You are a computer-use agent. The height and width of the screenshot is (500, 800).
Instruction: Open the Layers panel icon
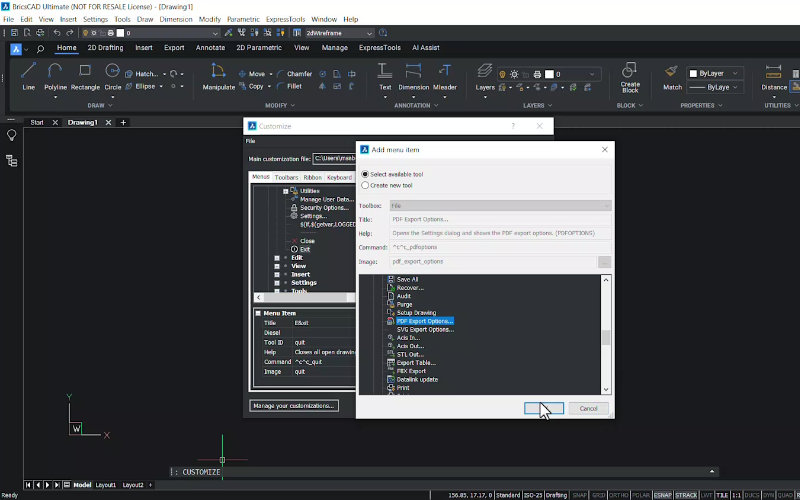click(485, 74)
